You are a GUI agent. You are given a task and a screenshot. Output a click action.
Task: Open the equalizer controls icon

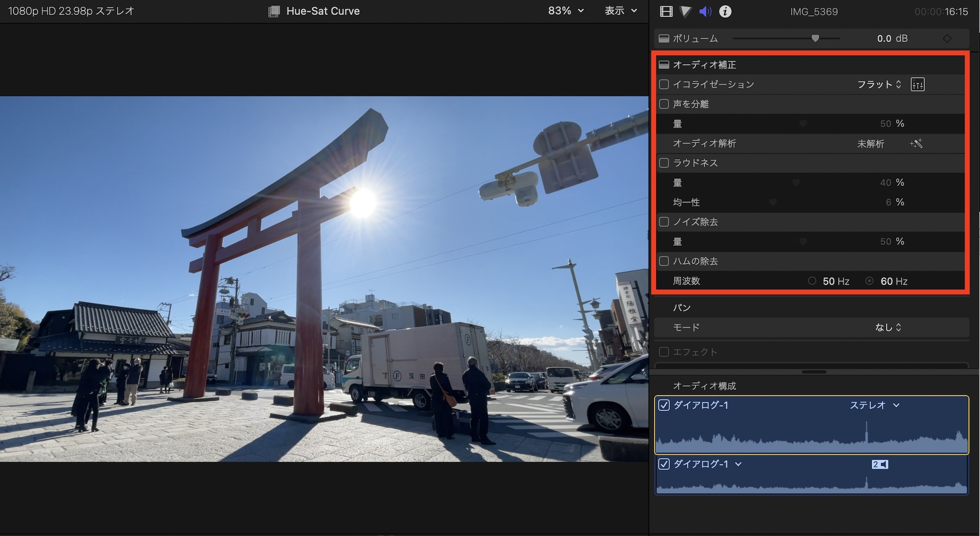point(917,84)
